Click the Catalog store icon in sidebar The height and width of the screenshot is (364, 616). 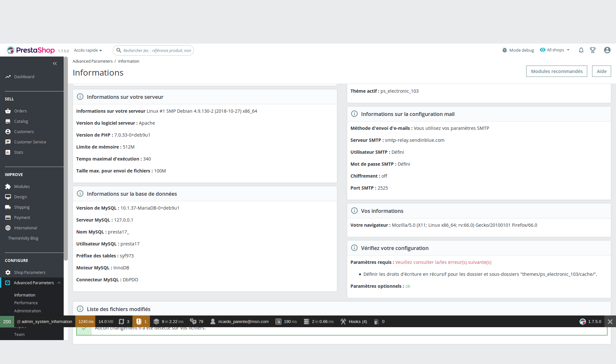pyautogui.click(x=8, y=121)
